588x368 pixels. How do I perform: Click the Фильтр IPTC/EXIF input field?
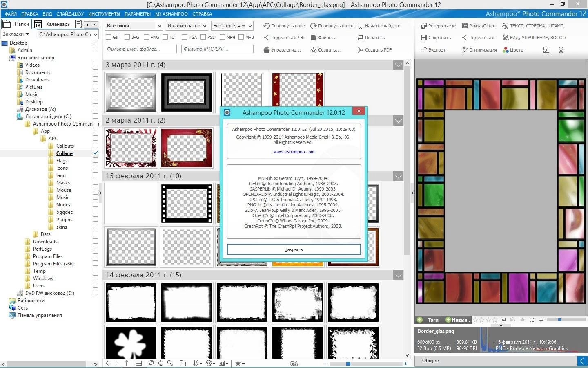(218, 49)
